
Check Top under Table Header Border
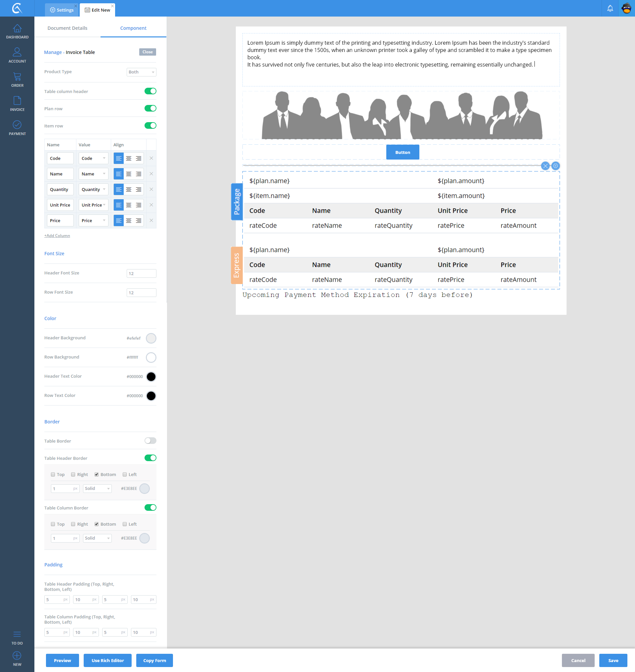[53, 474]
